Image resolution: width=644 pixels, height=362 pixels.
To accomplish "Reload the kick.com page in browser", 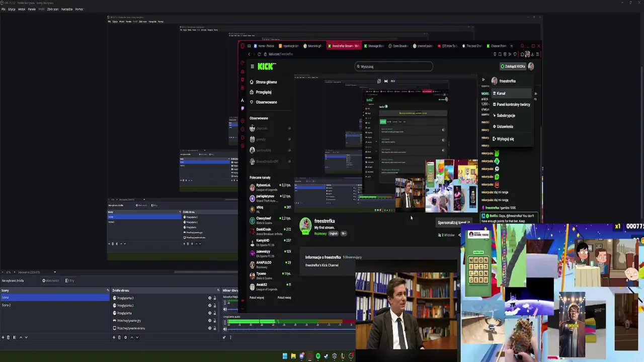I will pyautogui.click(x=259, y=54).
